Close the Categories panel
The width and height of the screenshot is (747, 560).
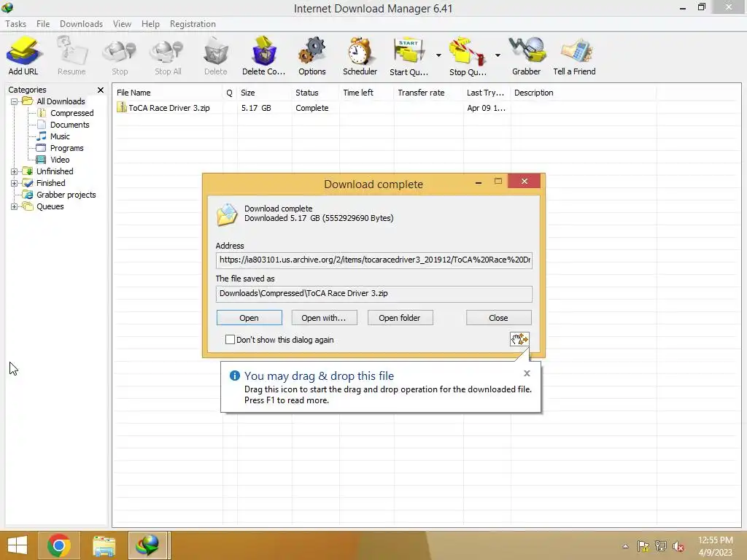[x=101, y=90]
